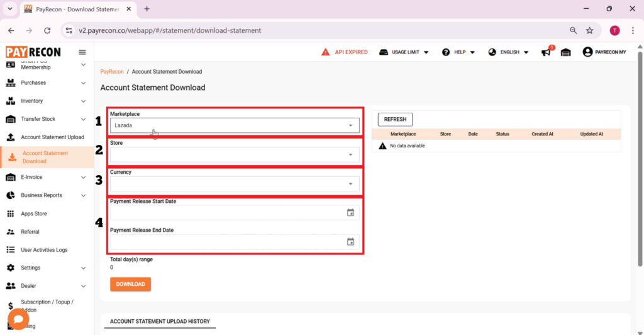Image resolution: width=644 pixels, height=335 pixels.
Task: Click the Usage Limit drive icon
Action: [x=384, y=52]
